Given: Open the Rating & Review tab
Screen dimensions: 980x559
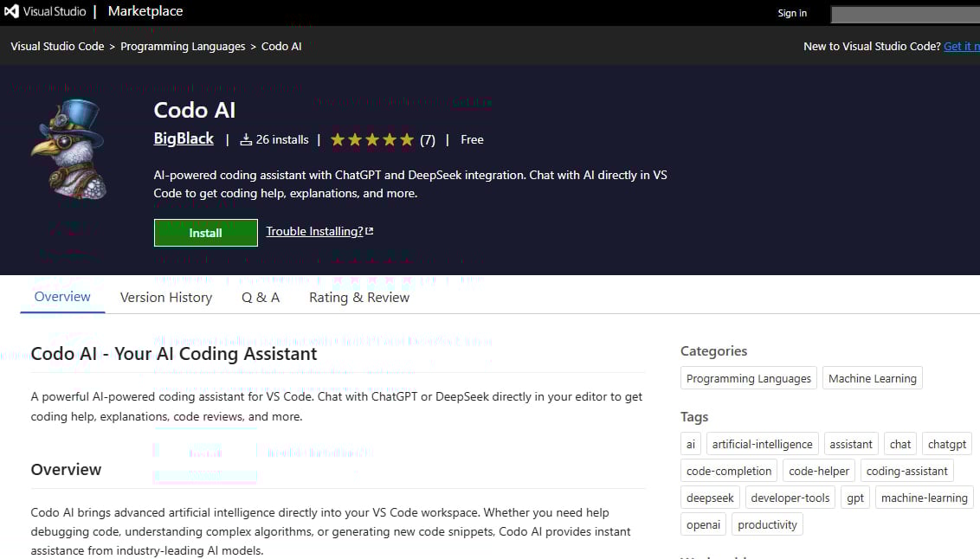Looking at the screenshot, I should coord(358,297).
